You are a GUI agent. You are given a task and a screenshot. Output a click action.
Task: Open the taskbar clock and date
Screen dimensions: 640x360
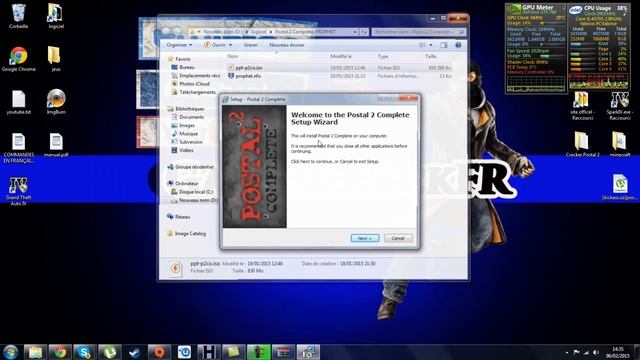point(618,352)
